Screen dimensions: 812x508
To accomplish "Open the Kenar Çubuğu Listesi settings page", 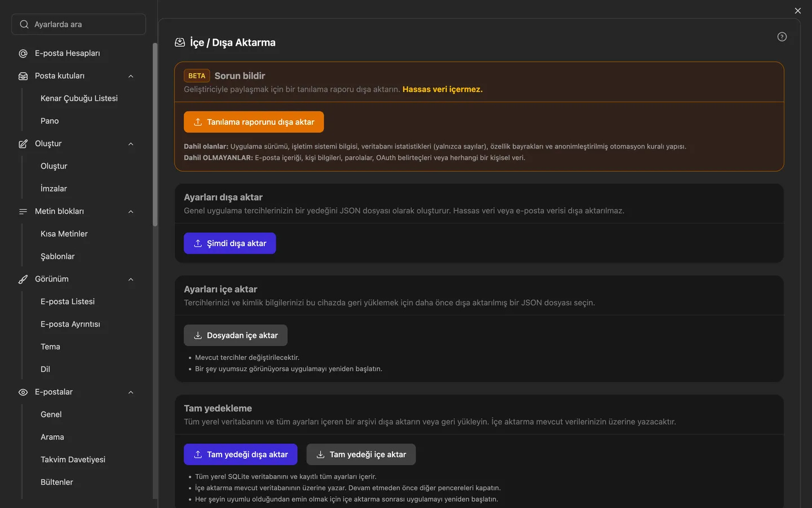I will click(x=79, y=98).
